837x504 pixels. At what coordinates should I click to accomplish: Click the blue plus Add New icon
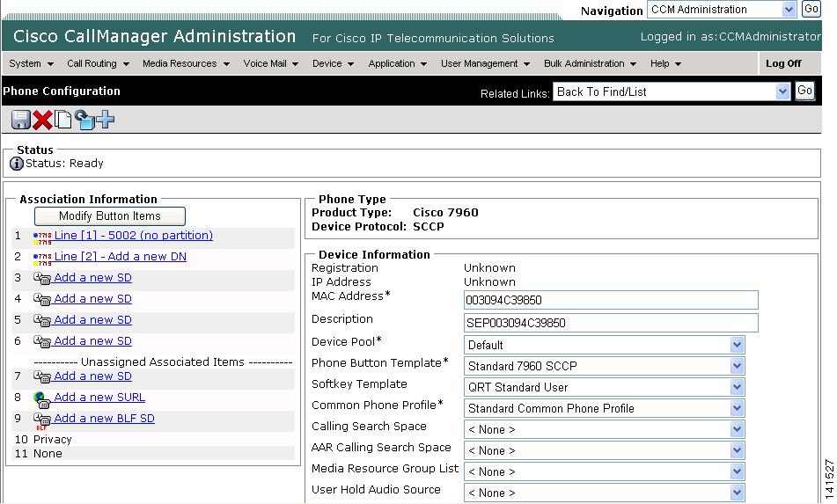105,120
